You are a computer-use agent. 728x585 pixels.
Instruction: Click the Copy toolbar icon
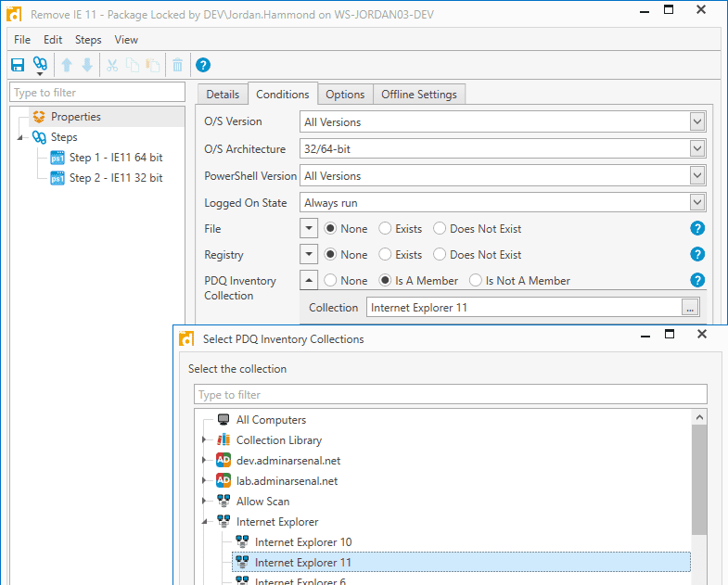point(133,65)
